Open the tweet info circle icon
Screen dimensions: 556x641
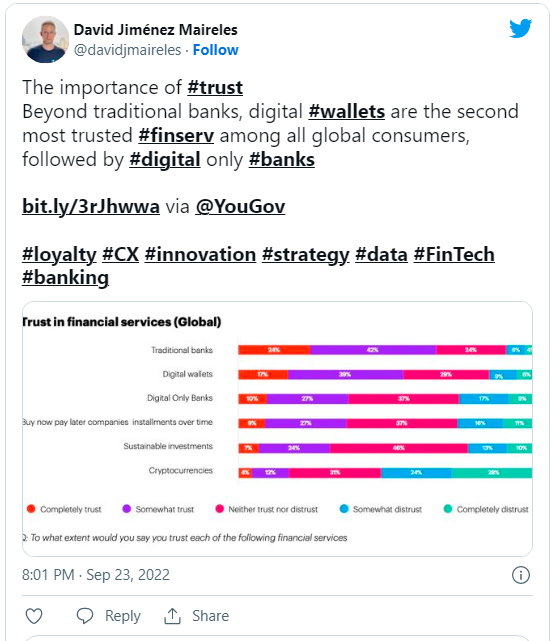pyautogui.click(x=521, y=575)
